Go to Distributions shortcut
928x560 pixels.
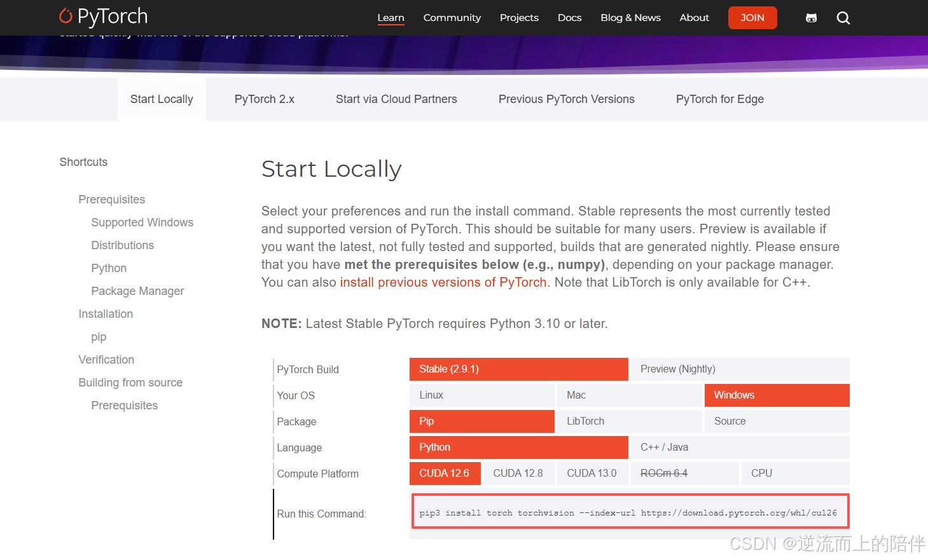click(123, 245)
